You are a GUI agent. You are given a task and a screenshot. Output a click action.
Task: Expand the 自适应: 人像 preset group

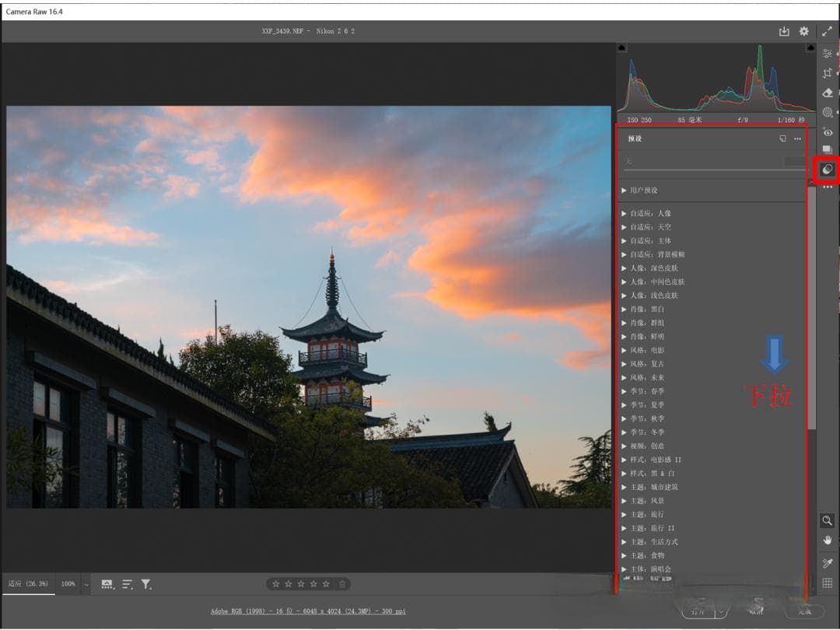click(x=624, y=213)
